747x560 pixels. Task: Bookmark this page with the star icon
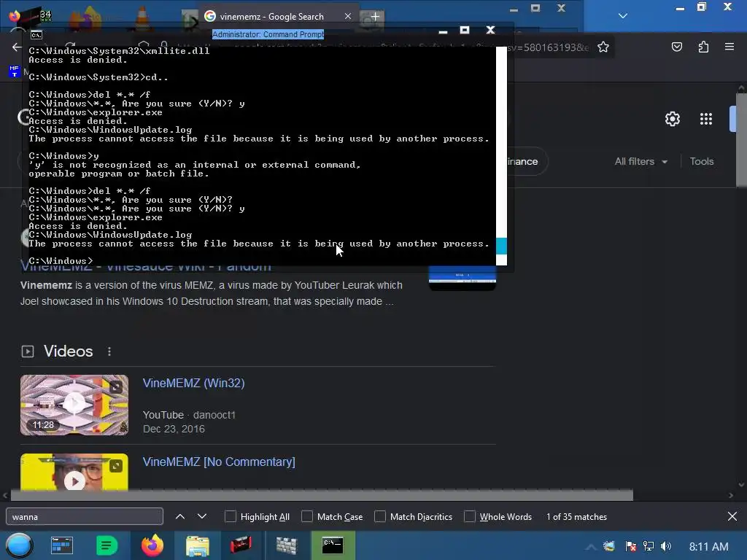(603, 47)
